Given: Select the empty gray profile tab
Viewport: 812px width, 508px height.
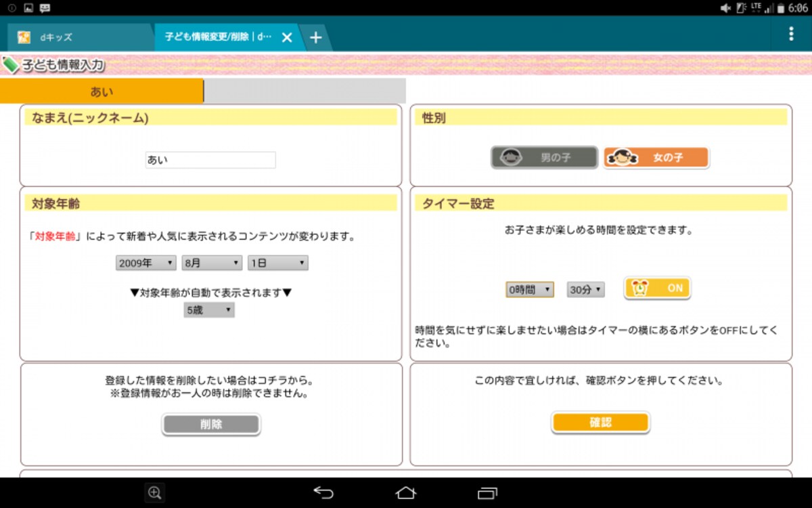Looking at the screenshot, I should [x=304, y=91].
